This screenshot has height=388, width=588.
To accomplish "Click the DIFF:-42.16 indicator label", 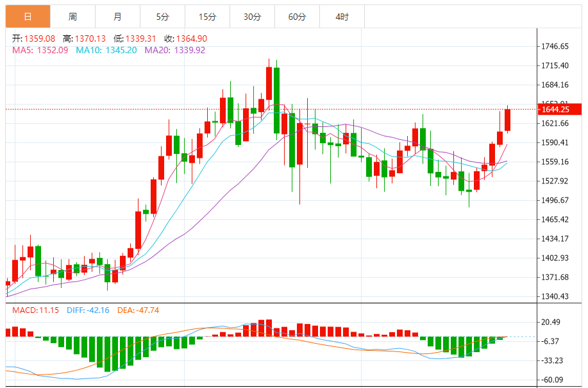I will point(88,310).
